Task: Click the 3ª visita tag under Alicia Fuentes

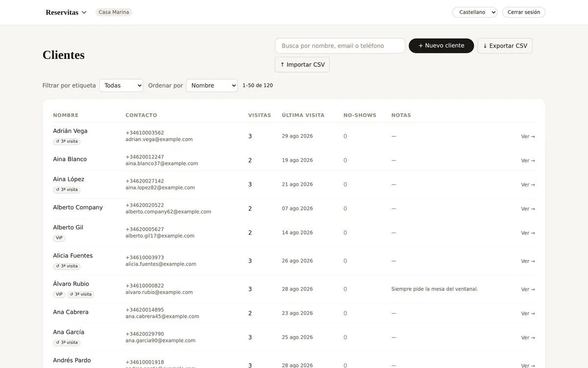Action: (x=67, y=266)
